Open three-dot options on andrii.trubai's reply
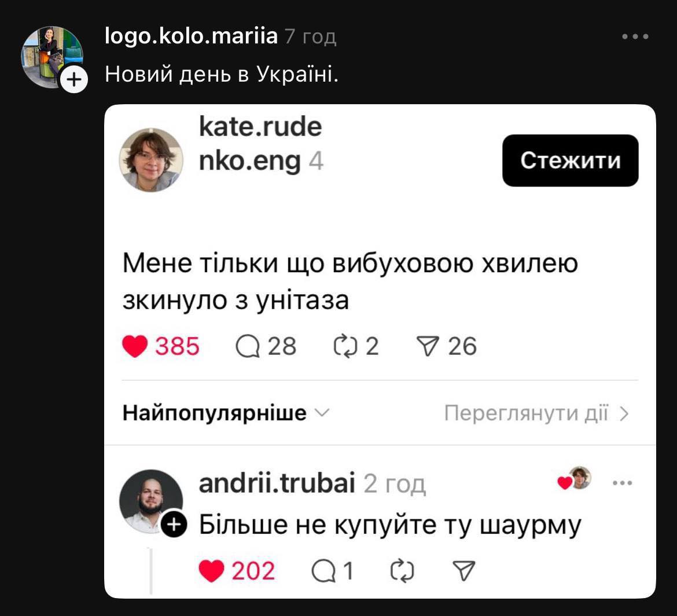This screenshot has height=616, width=677. point(622,483)
